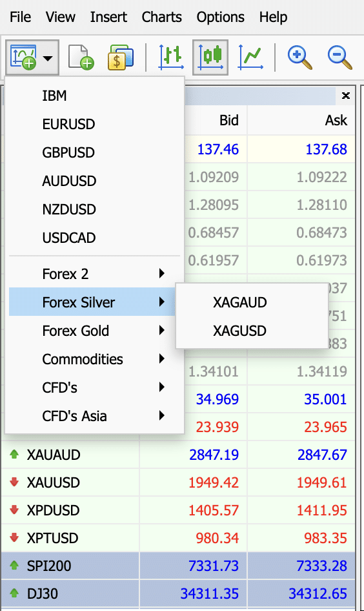Viewport: 364px width, 611px height.
Task: Zoom in with the plus magnifier
Action: coord(299,57)
